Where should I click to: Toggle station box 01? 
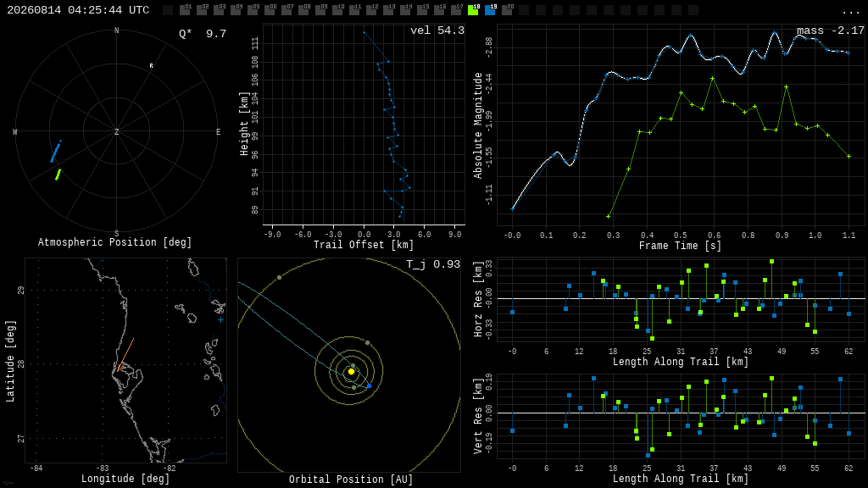[x=185, y=10]
